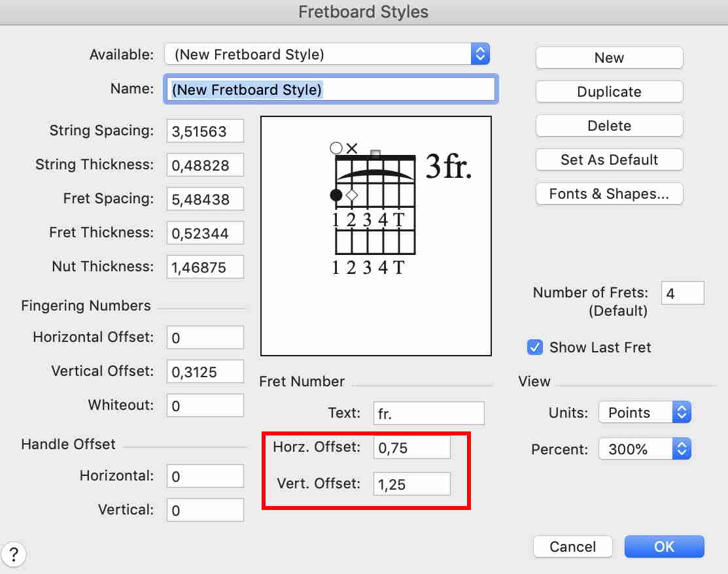
Task: Click the Duplicate button
Action: (x=609, y=92)
